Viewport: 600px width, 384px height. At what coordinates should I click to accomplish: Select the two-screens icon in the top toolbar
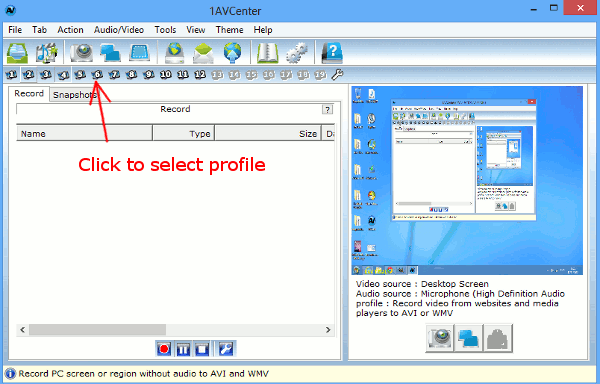110,53
